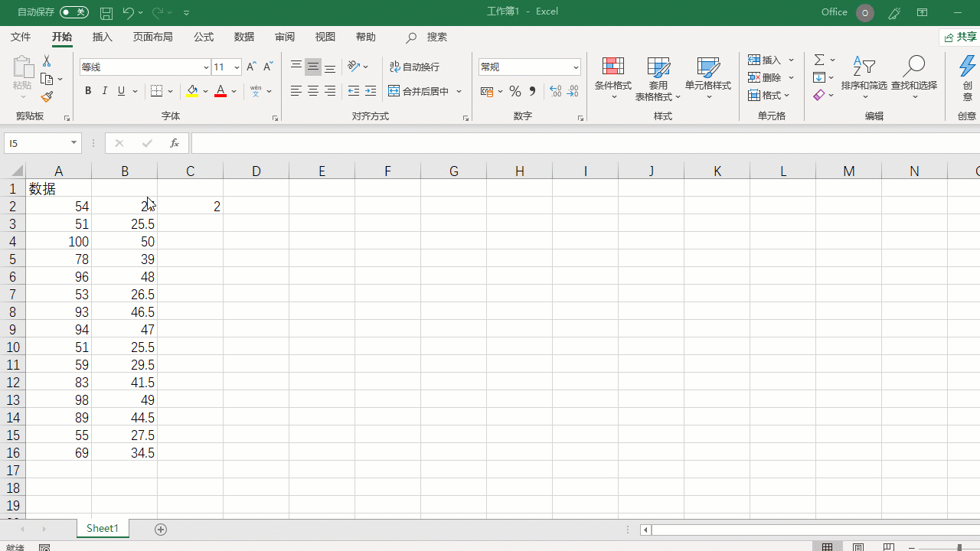Click the Sort and Filter (排序和筛选) icon

(864, 77)
